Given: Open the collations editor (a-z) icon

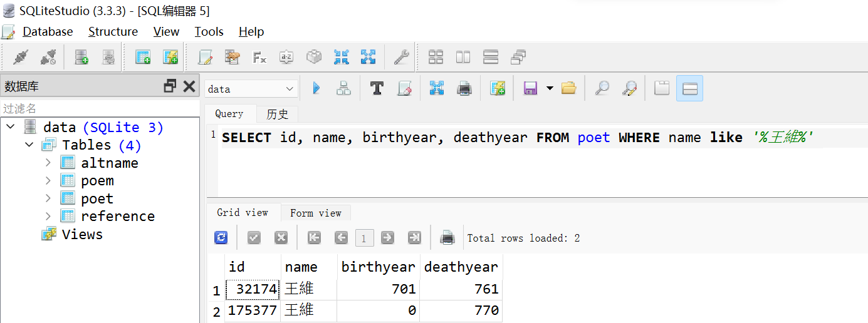Looking at the screenshot, I should coord(286,58).
